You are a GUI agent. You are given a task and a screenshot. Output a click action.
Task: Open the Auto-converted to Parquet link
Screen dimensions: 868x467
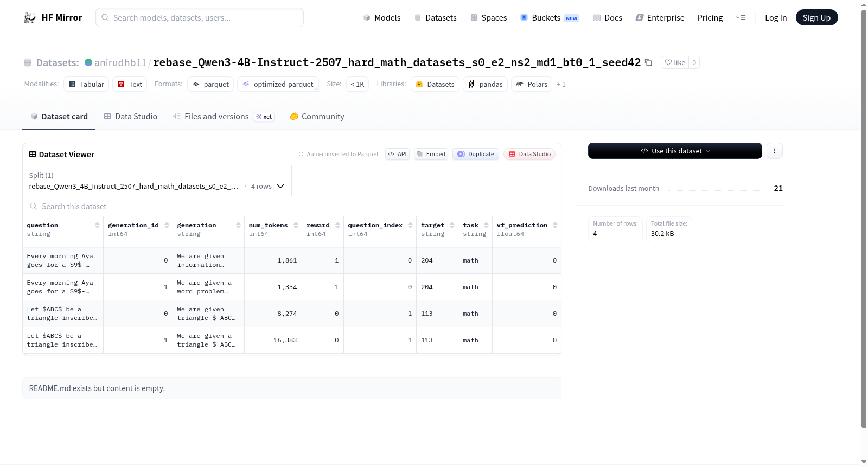coord(328,154)
